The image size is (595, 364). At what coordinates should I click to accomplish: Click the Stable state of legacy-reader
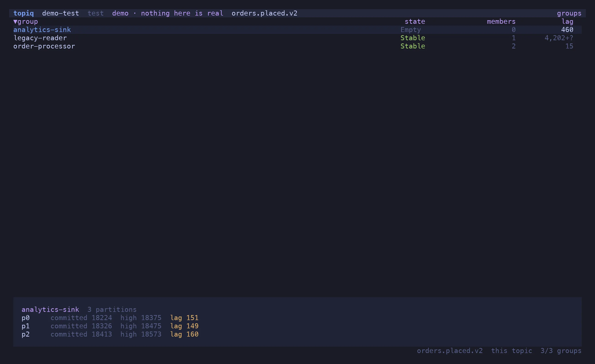click(413, 38)
